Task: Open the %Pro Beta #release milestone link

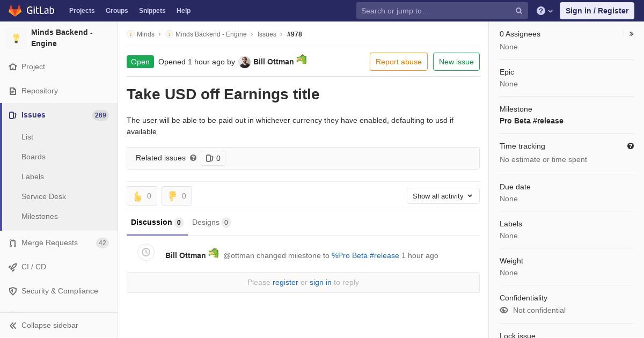Action: point(365,255)
